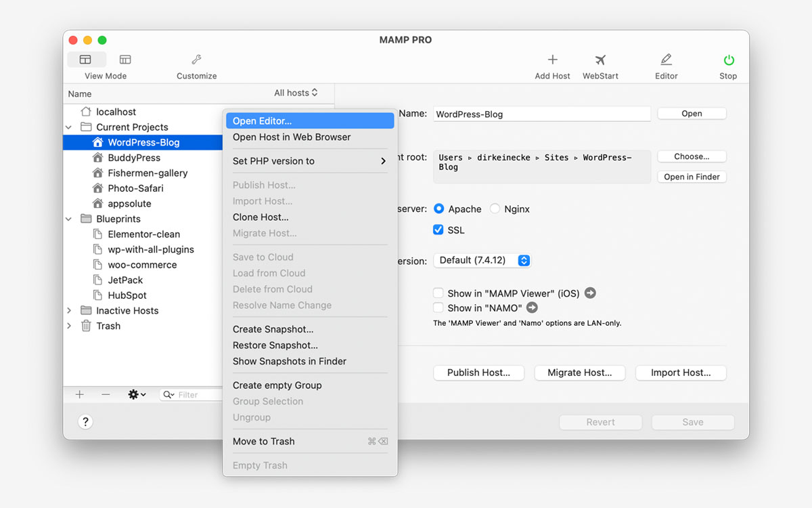Image resolution: width=812 pixels, height=508 pixels.
Task: Choose Create empty Group menu item
Action: tap(310, 385)
